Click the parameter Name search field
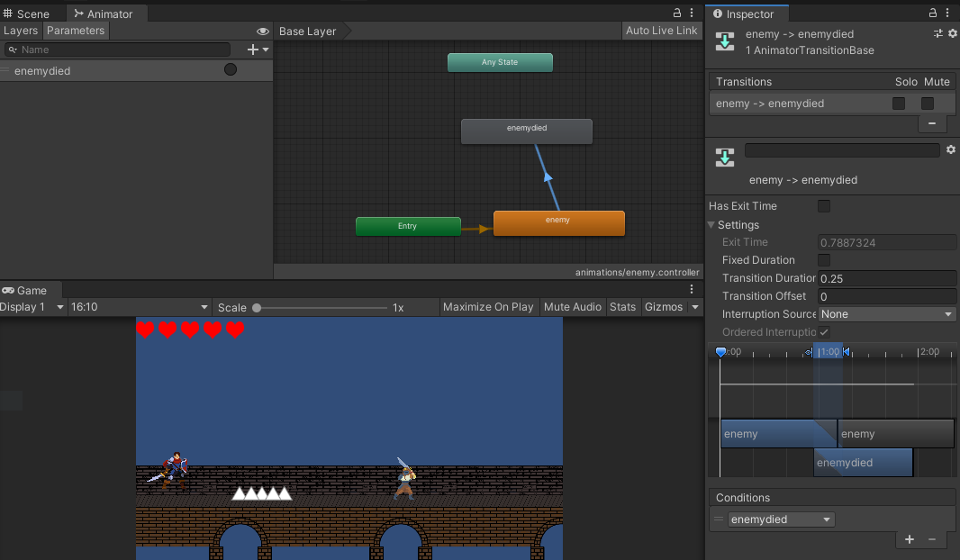The image size is (960, 560). 118,50
